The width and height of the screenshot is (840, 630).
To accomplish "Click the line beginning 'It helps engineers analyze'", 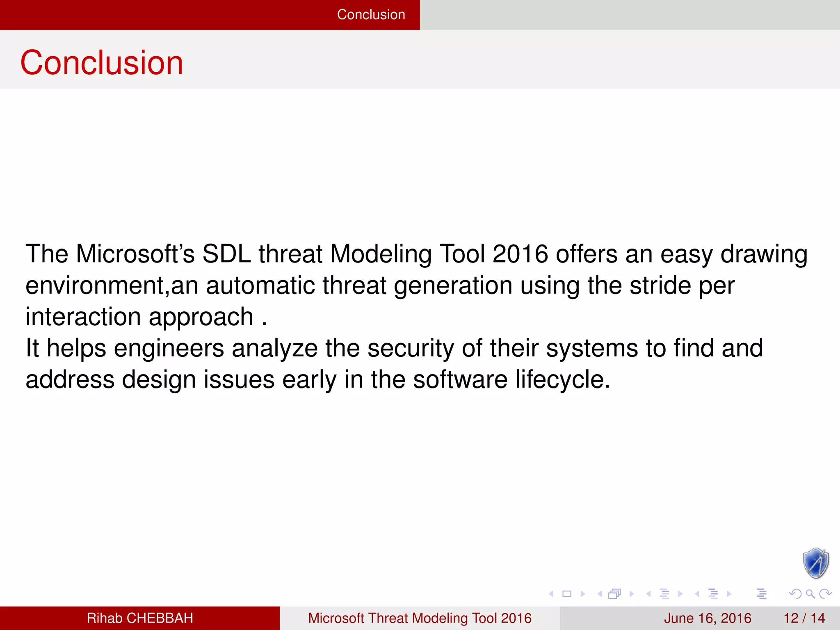I will coord(394,349).
